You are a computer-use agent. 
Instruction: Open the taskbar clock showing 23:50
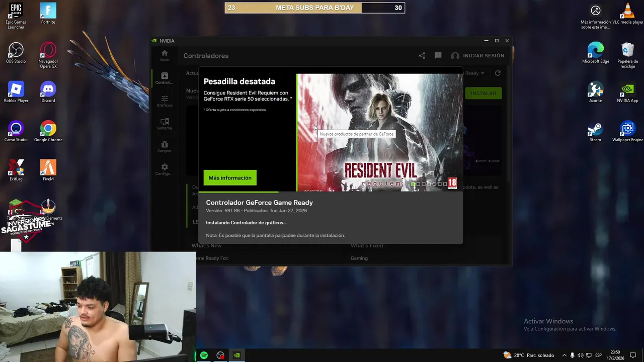pos(616,355)
